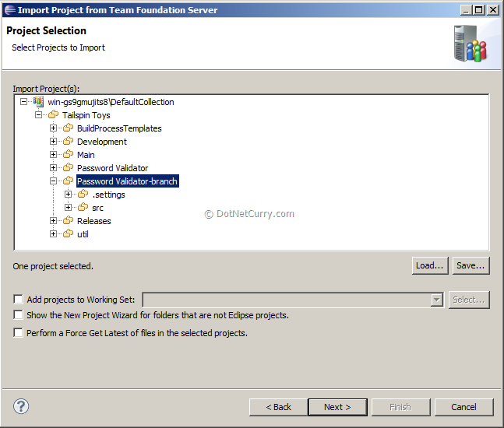Expand the Main node
The height and width of the screenshot is (428, 504).
[53, 154]
